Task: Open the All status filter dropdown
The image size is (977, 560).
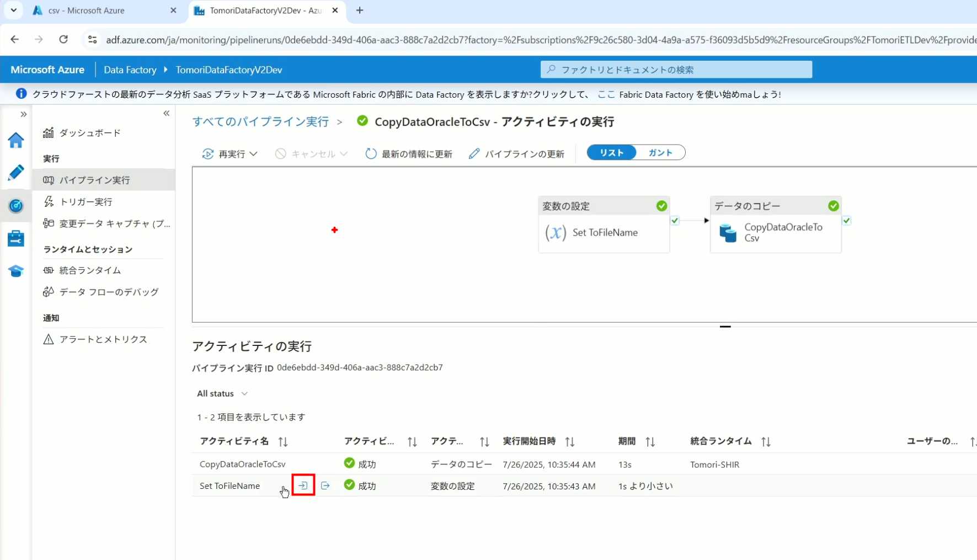Action: pyautogui.click(x=222, y=393)
